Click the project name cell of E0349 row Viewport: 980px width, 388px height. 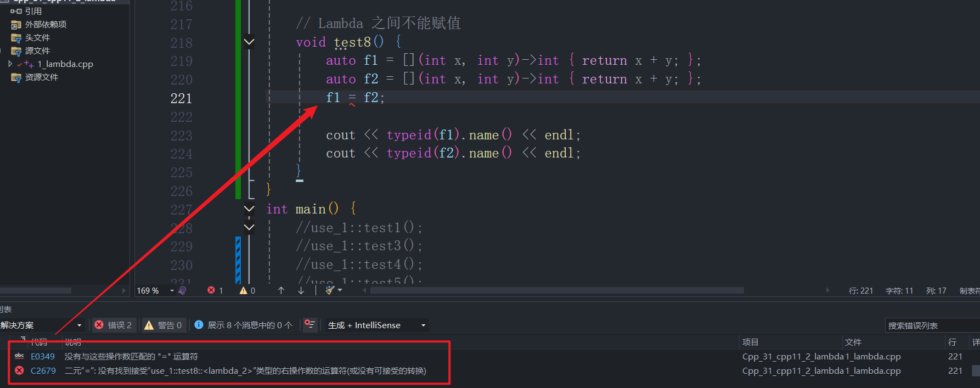pos(792,356)
